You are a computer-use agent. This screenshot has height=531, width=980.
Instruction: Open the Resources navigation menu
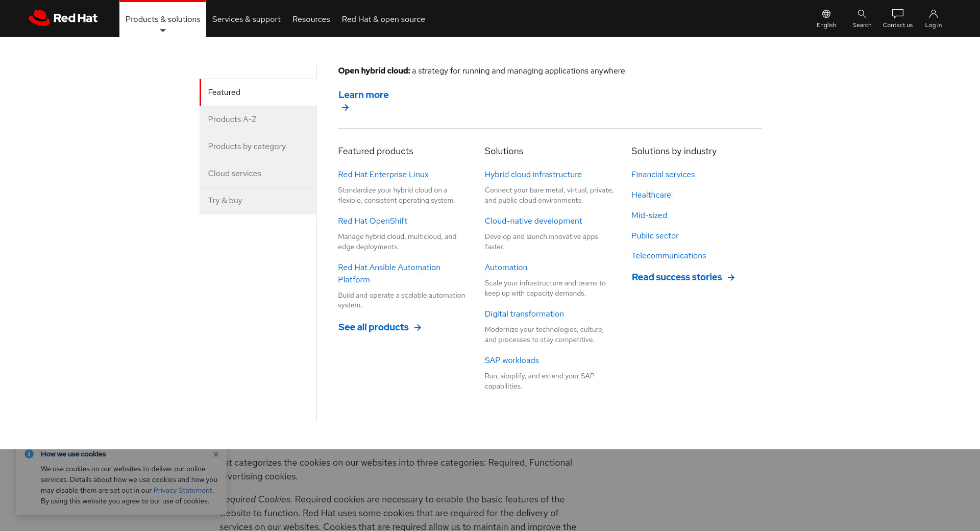(311, 19)
